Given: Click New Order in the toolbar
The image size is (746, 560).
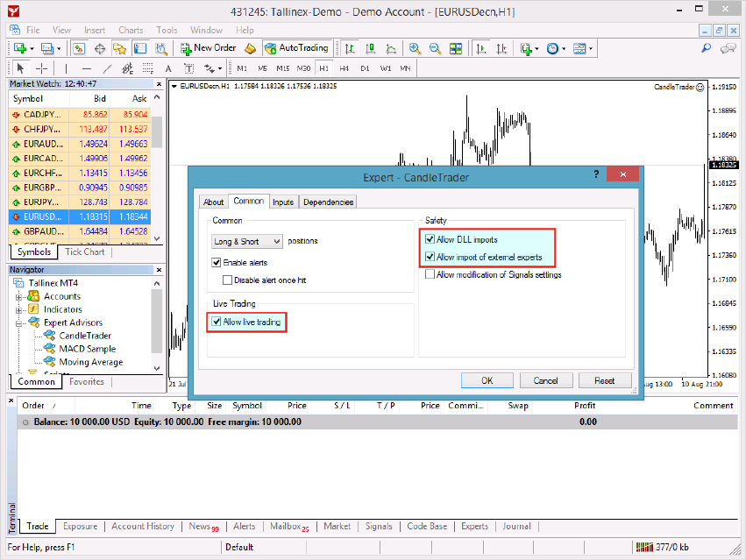Looking at the screenshot, I should [209, 48].
